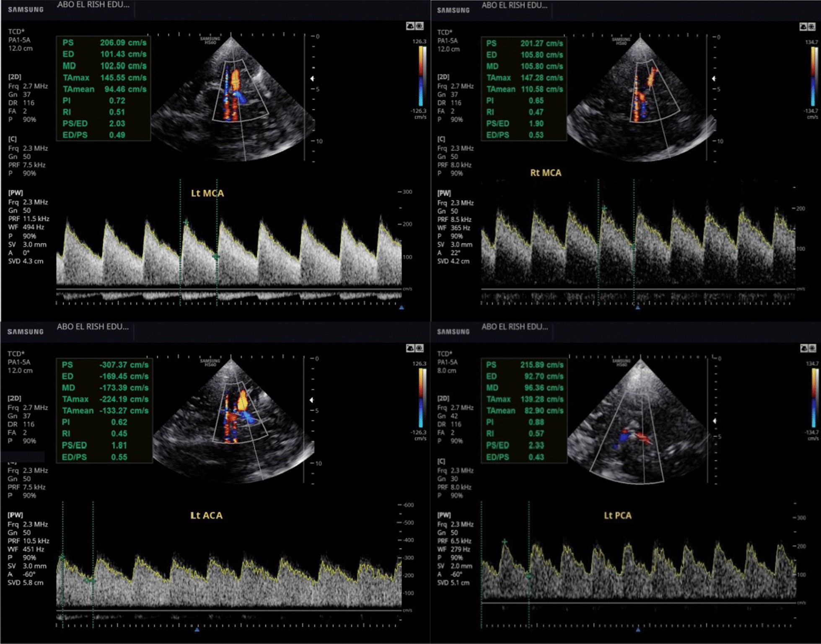Click the PS 206.09 cm/s value
Image resolution: width=821 pixels, height=644 pixels.
coord(104,43)
